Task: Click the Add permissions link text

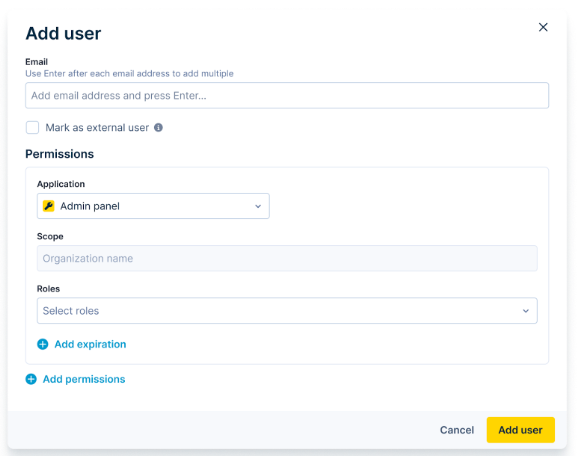Action: [84, 379]
